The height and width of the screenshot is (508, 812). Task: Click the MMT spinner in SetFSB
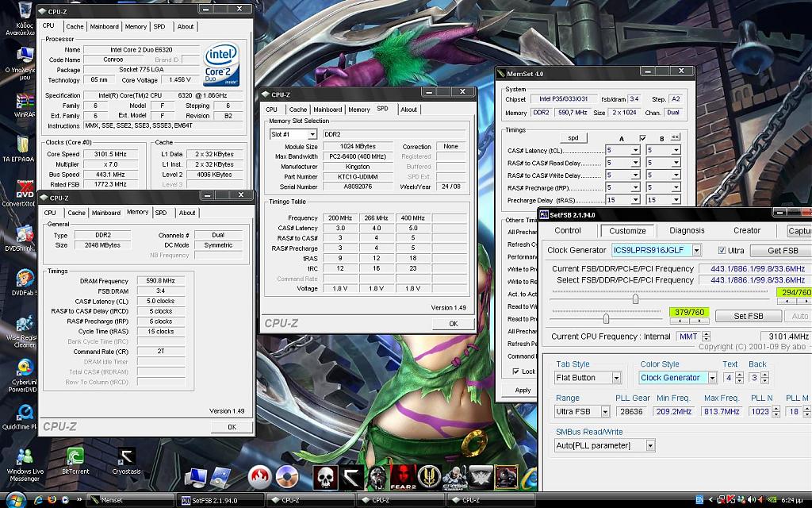706,337
